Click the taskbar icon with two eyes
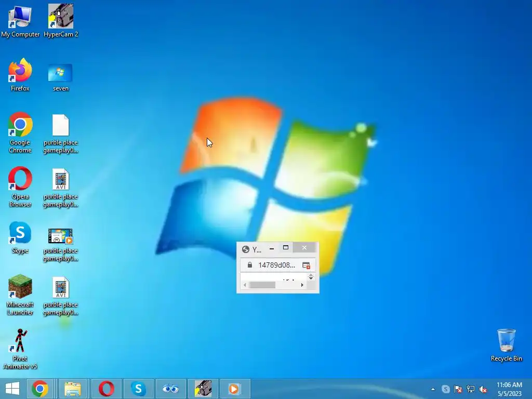The height and width of the screenshot is (399, 532). [170, 389]
